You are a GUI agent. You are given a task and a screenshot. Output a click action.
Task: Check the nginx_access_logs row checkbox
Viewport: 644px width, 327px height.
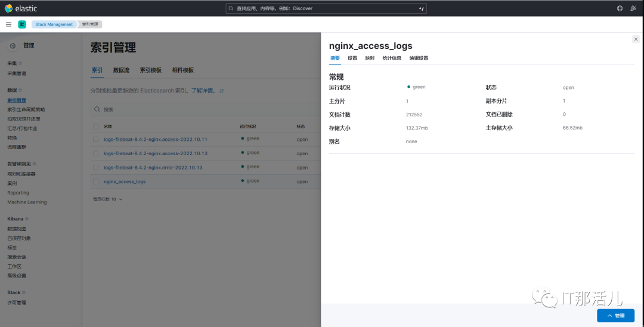click(x=95, y=181)
